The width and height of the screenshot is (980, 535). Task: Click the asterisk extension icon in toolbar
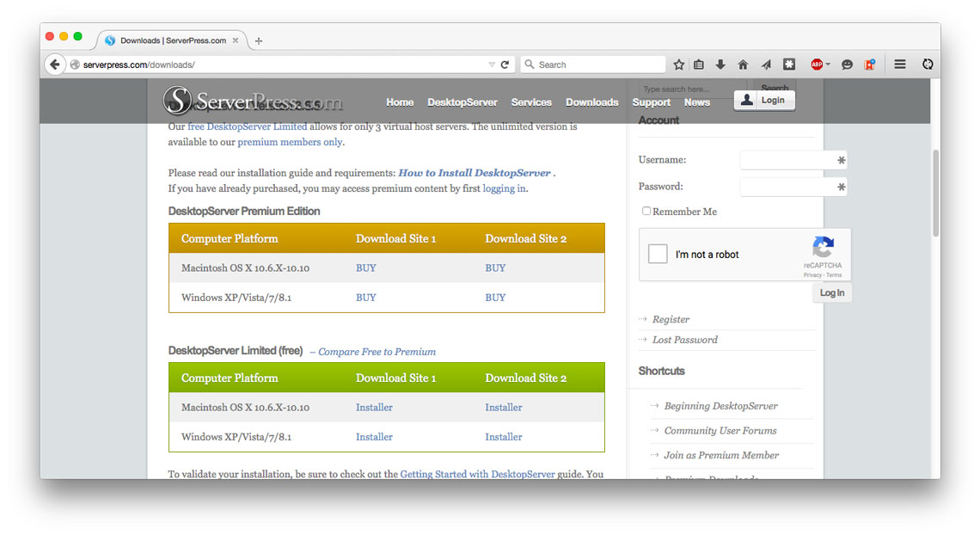coord(789,65)
